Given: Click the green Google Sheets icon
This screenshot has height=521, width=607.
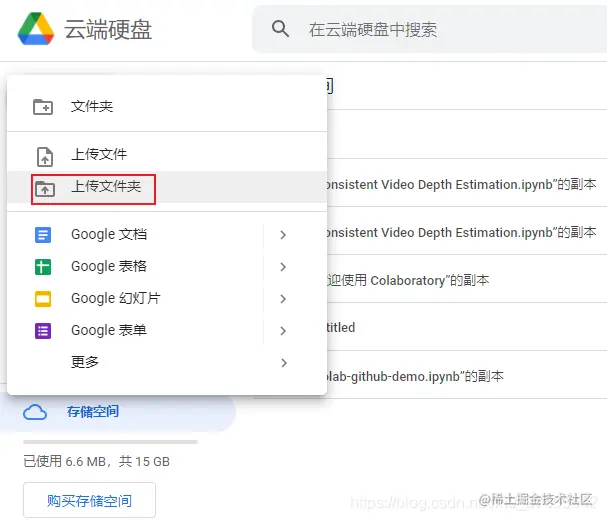Looking at the screenshot, I should [43, 267].
